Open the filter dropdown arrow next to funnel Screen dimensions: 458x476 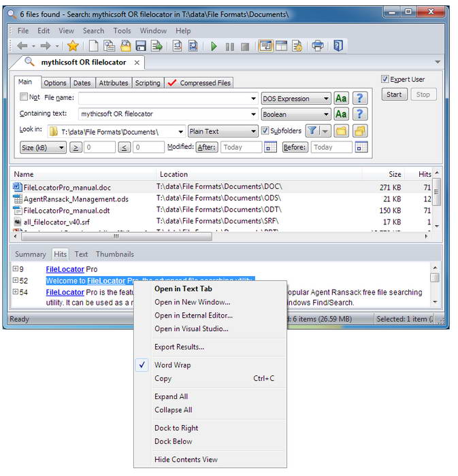tap(325, 131)
